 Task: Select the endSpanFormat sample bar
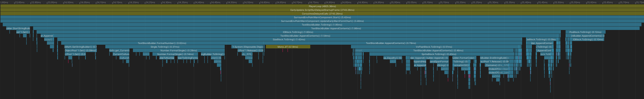pos(439,61)
